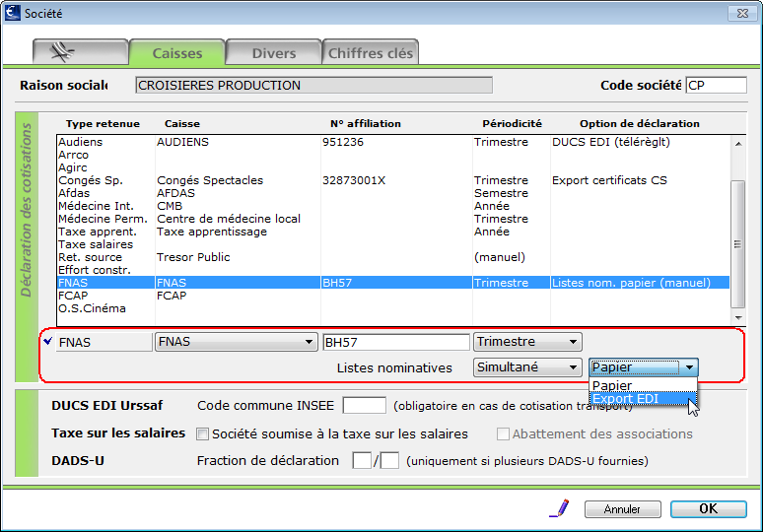Click the Papier combo box arrow
Image resolution: width=763 pixels, height=532 pixels.
[689, 367]
